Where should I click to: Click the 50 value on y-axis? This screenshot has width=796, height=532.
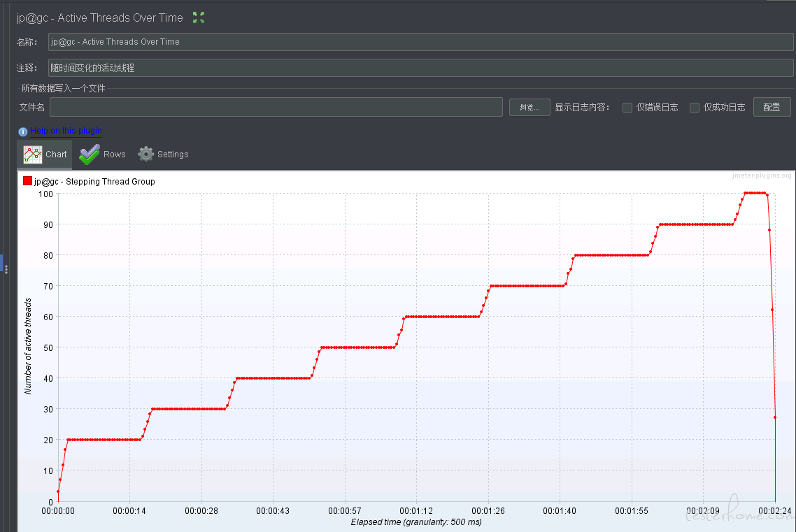tap(48, 348)
